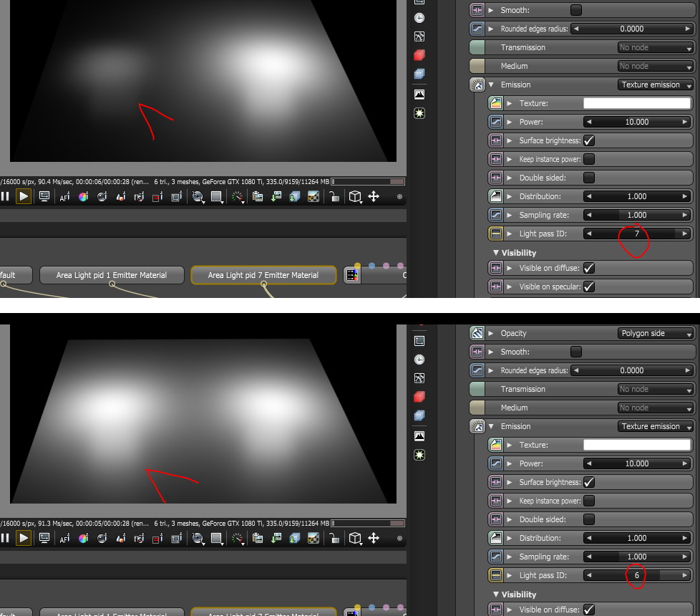Click the white Texture color swatch in upper panel

(637, 103)
